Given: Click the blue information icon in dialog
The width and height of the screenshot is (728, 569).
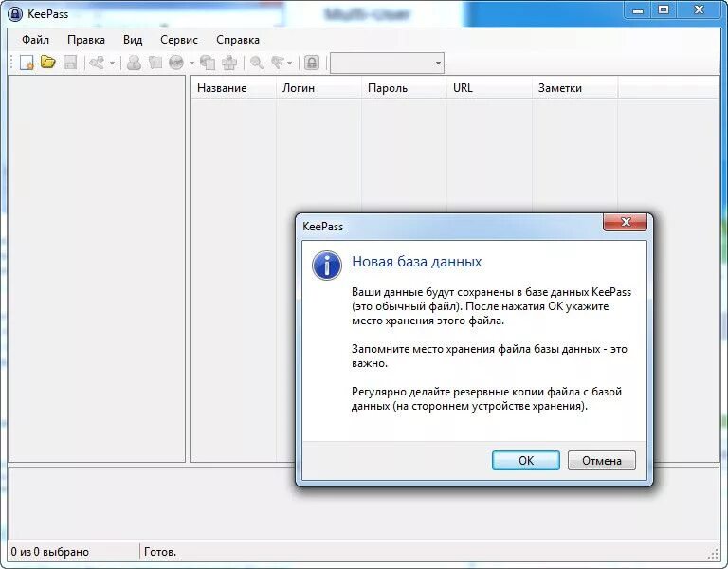Looking at the screenshot, I should [x=327, y=266].
